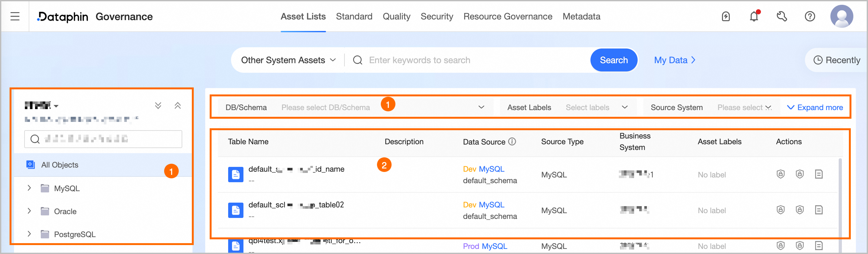The width and height of the screenshot is (868, 254).
Task: Open details document icon in Prod MySQL row
Action: [x=819, y=246]
